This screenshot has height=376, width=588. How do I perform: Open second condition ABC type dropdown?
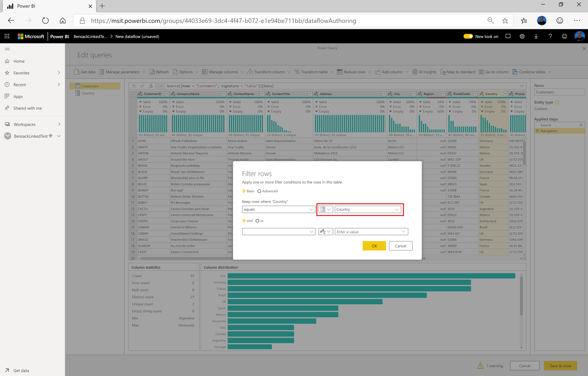point(326,231)
